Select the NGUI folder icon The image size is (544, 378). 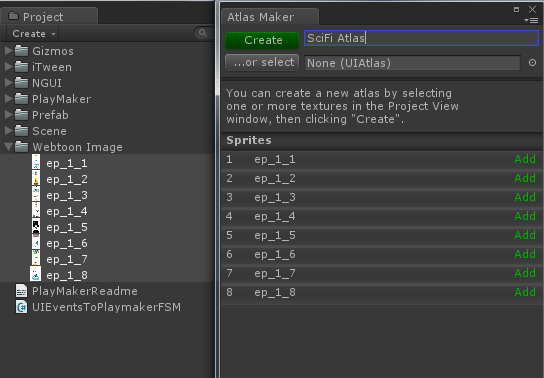click(x=22, y=83)
